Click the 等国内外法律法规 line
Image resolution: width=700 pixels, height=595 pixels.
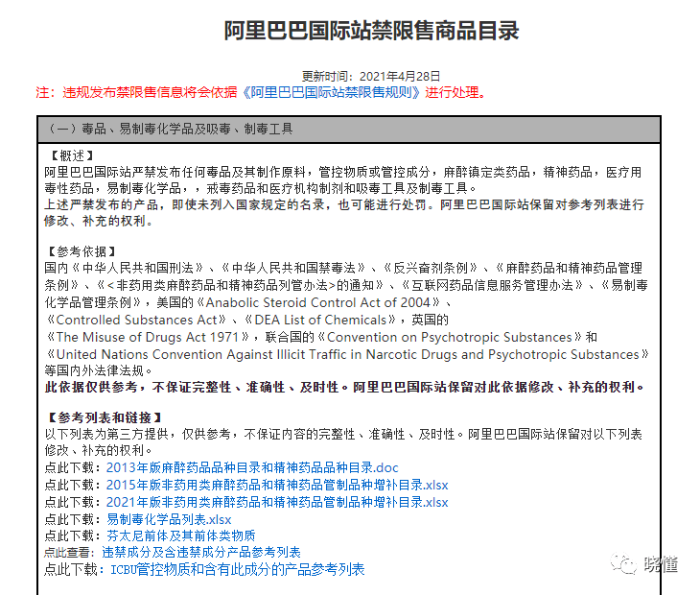click(98, 370)
